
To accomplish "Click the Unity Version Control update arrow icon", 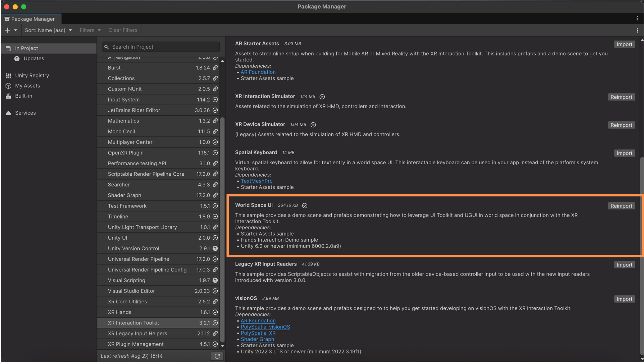I will pyautogui.click(x=215, y=248).
